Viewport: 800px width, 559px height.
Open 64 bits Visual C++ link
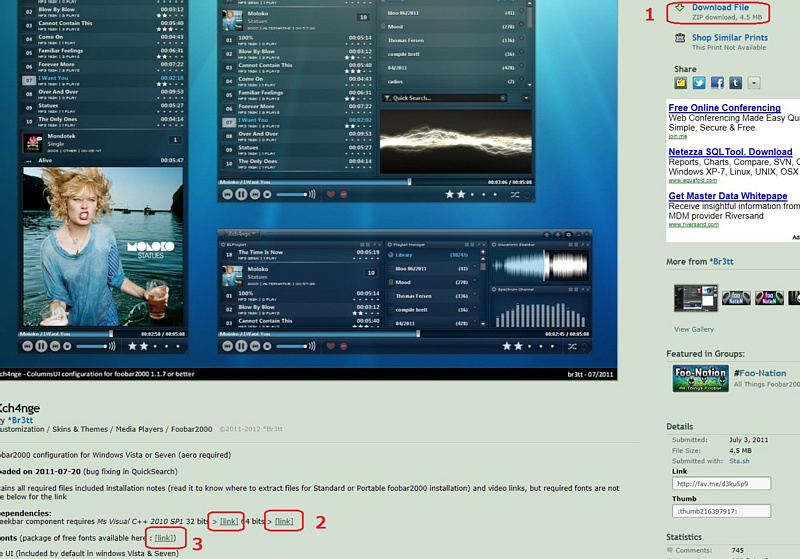[x=284, y=521]
